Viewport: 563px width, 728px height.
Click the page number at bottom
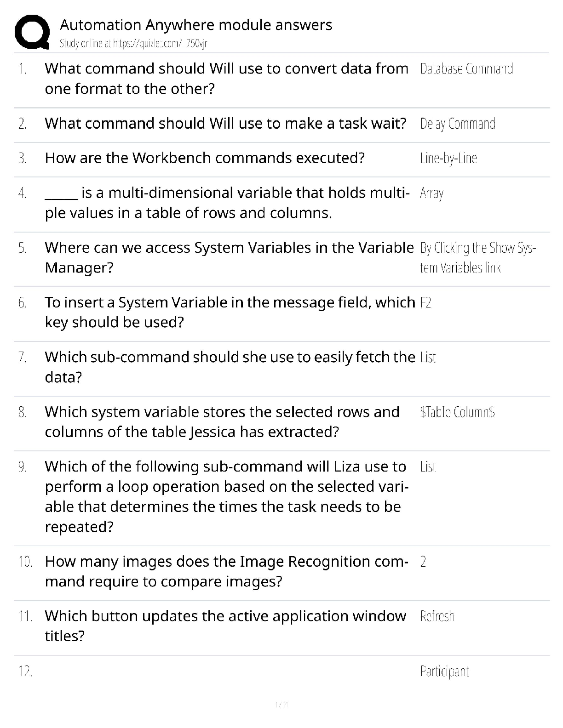click(x=281, y=704)
